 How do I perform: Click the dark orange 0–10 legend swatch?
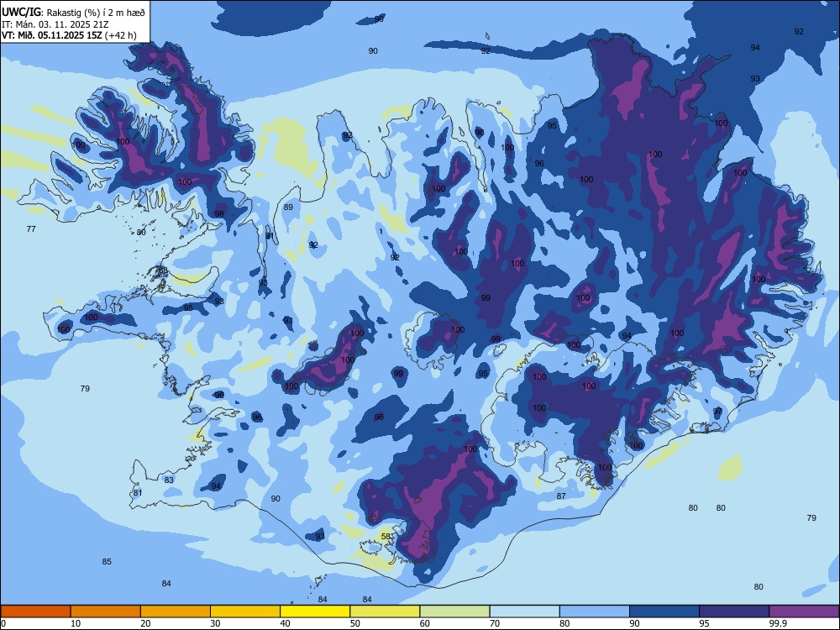(35, 612)
